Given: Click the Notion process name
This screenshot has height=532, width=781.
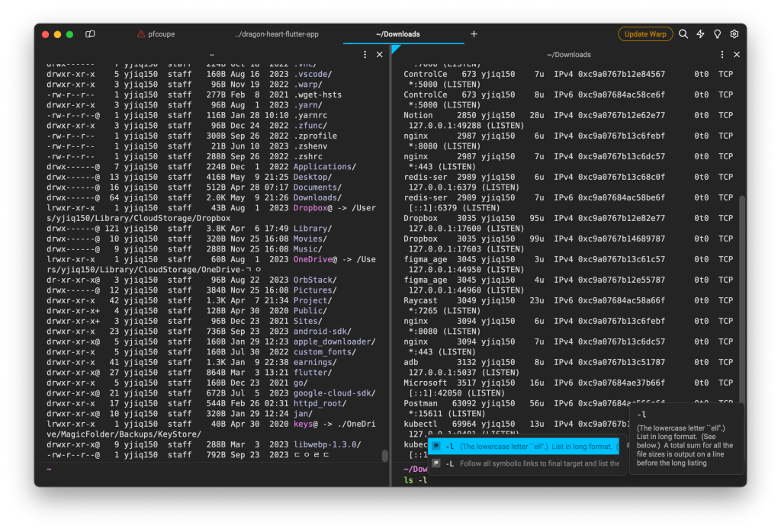Looking at the screenshot, I should 418,115.
